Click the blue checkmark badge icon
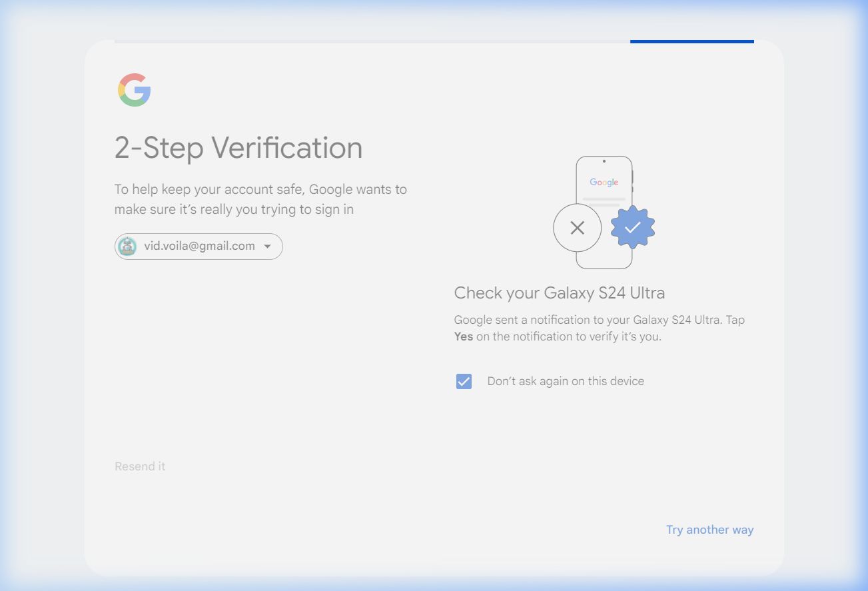Viewport: 868px width, 591px height. [632, 227]
